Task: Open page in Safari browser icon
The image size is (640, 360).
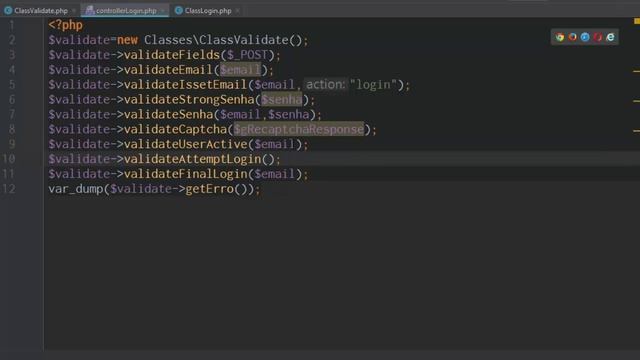Action: click(585, 37)
